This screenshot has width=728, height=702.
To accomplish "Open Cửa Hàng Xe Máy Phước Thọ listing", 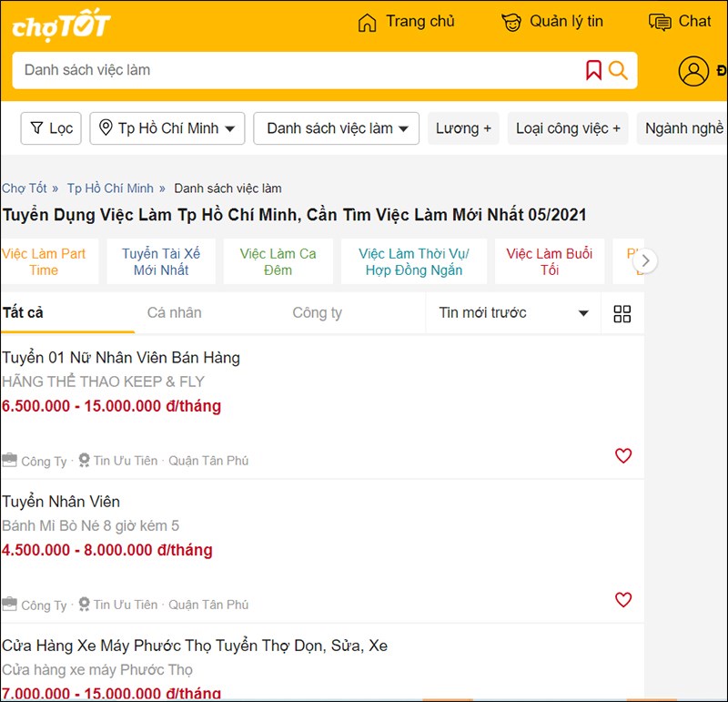I will click(195, 646).
